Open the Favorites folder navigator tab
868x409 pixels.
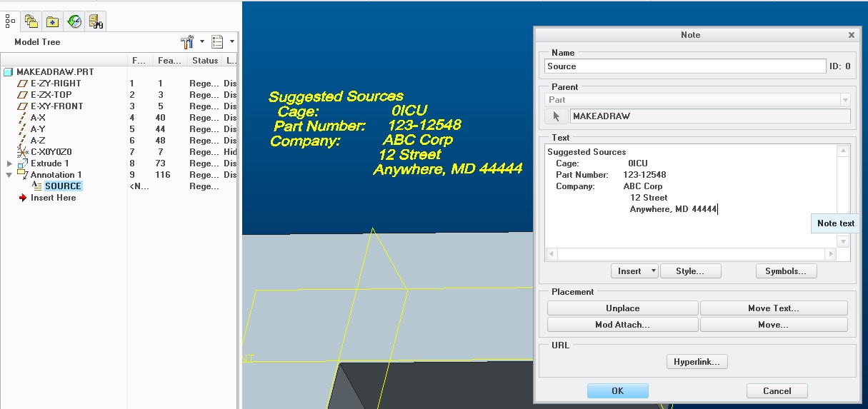coord(52,21)
